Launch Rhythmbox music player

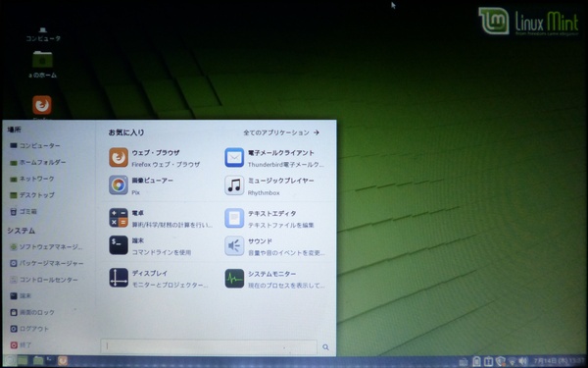tap(274, 185)
